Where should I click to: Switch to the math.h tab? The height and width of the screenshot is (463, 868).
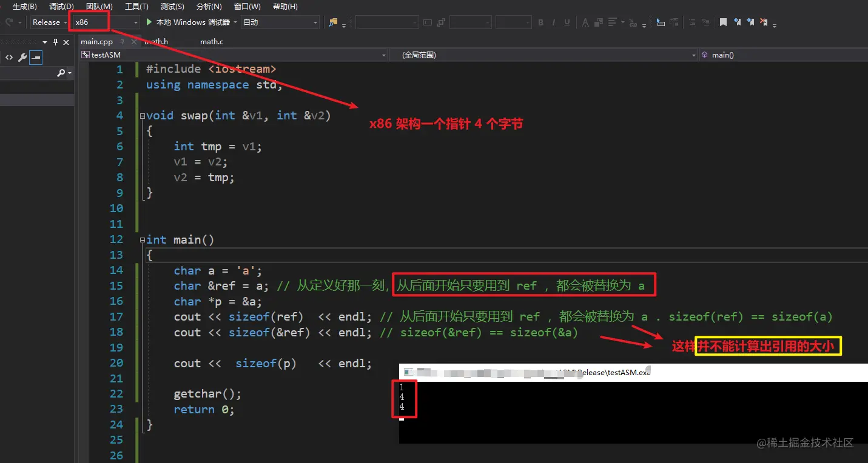coord(156,42)
